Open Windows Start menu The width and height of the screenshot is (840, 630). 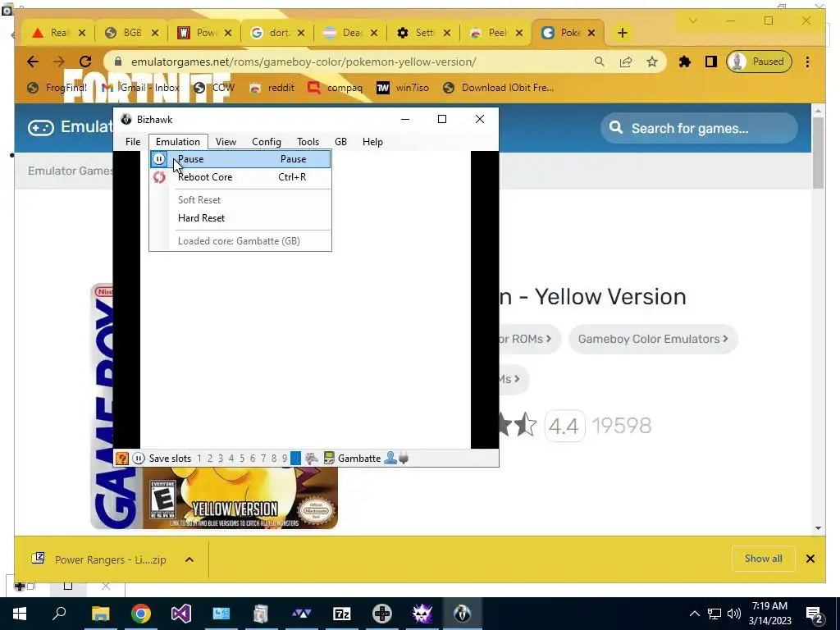[x=20, y=614]
